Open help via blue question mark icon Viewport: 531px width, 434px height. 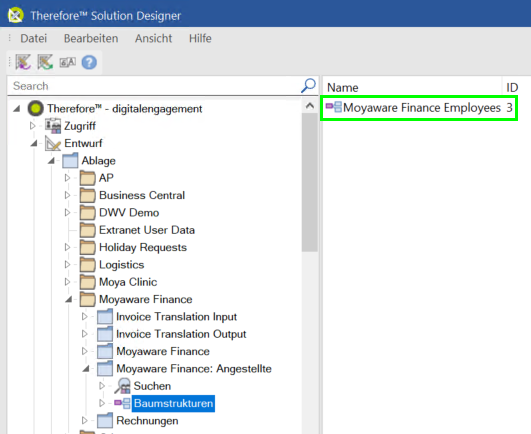coord(89,62)
